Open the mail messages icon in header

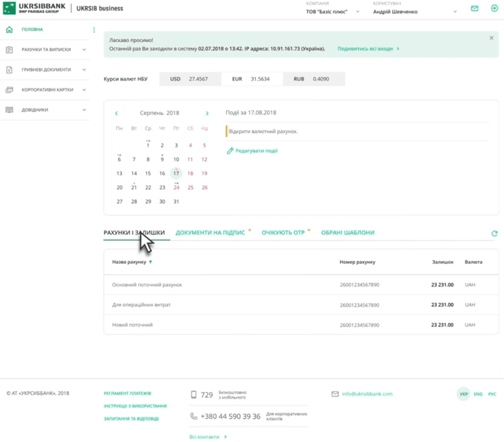(475, 9)
